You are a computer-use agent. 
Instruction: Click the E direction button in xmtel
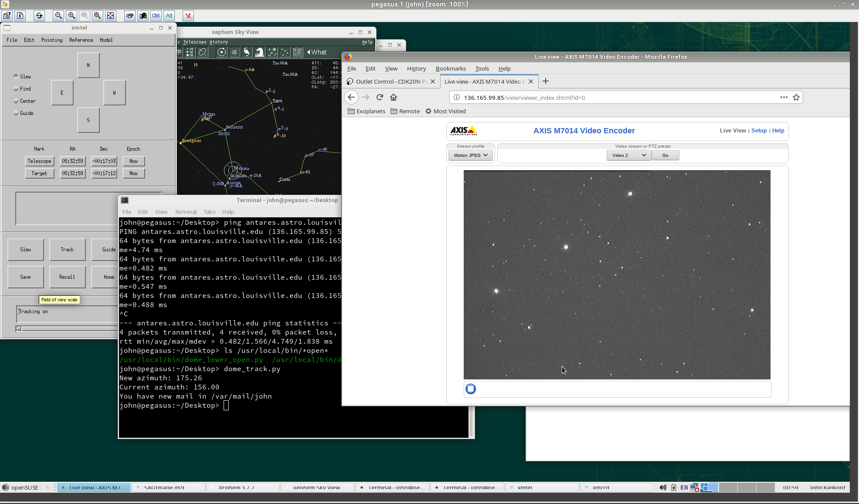[x=62, y=93]
